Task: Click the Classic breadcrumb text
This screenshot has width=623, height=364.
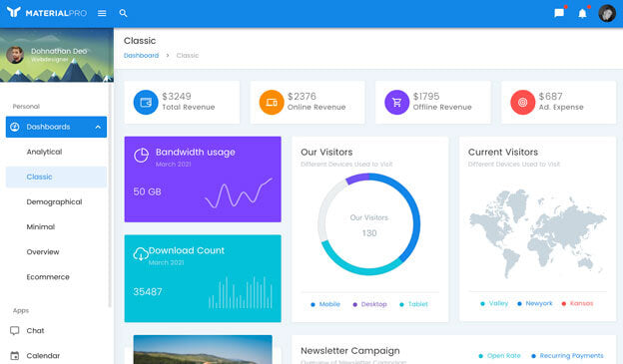Action: click(x=188, y=55)
